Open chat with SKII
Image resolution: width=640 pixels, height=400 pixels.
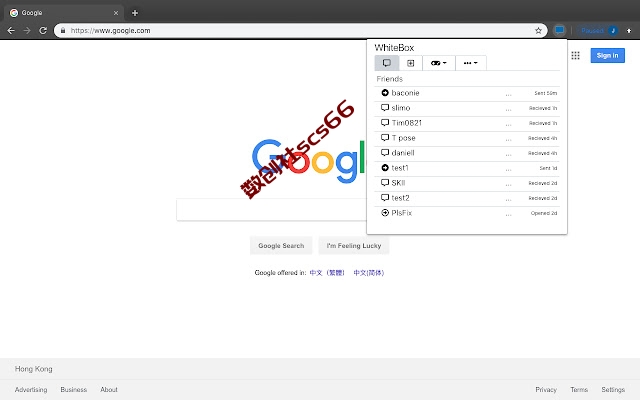(467, 183)
